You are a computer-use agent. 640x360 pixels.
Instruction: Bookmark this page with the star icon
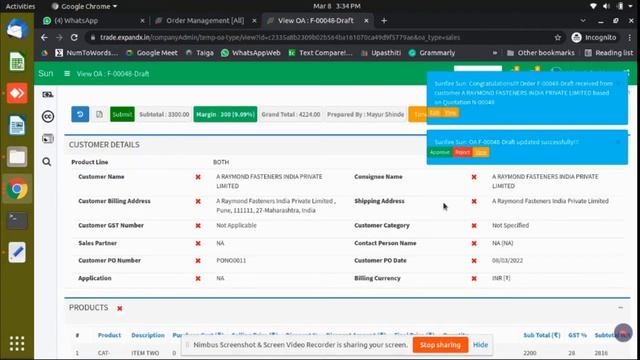click(x=558, y=38)
